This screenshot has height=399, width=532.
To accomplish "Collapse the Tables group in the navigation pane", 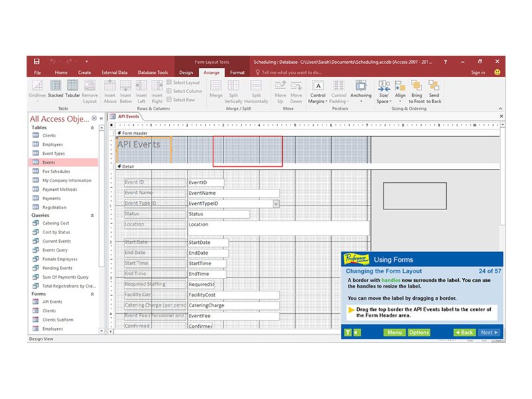I will 92,127.
